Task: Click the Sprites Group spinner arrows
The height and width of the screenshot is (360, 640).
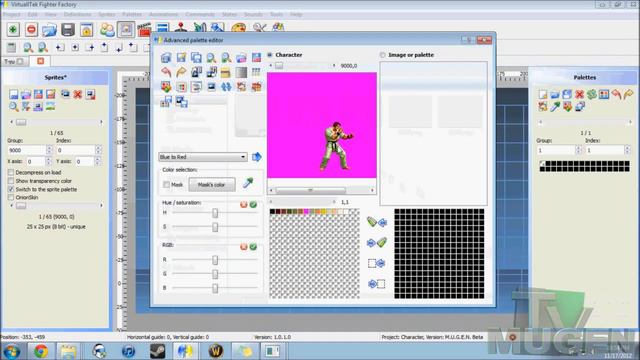Action: tap(49, 150)
